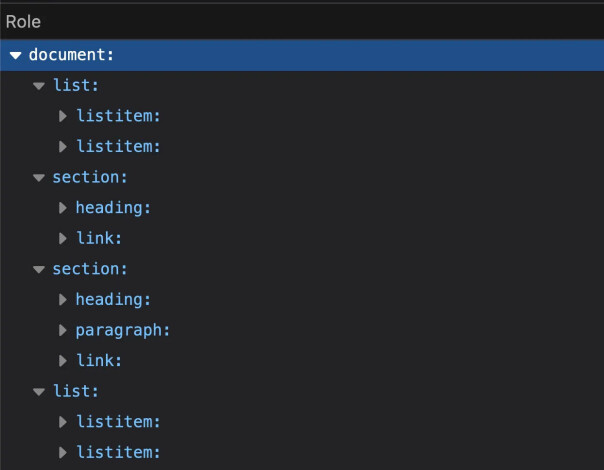Screen dimensions: 604x470
Task: Expand the link in the second section
Action: 62,361
